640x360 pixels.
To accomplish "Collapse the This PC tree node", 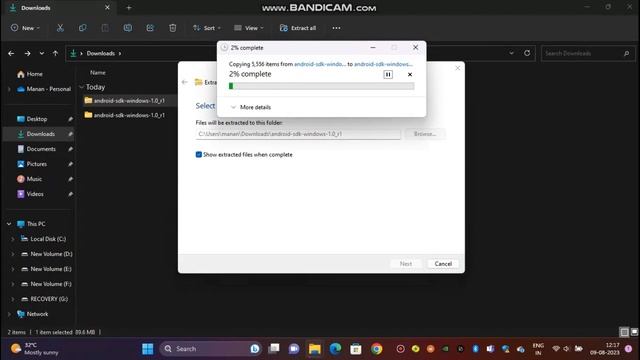I will pyautogui.click(x=9, y=224).
